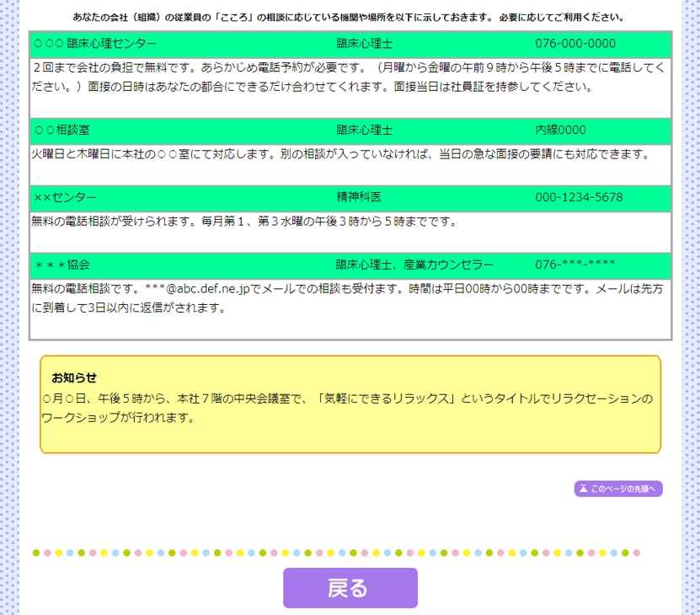Click the 戻る button
The width and height of the screenshot is (700, 615).
pos(350,587)
